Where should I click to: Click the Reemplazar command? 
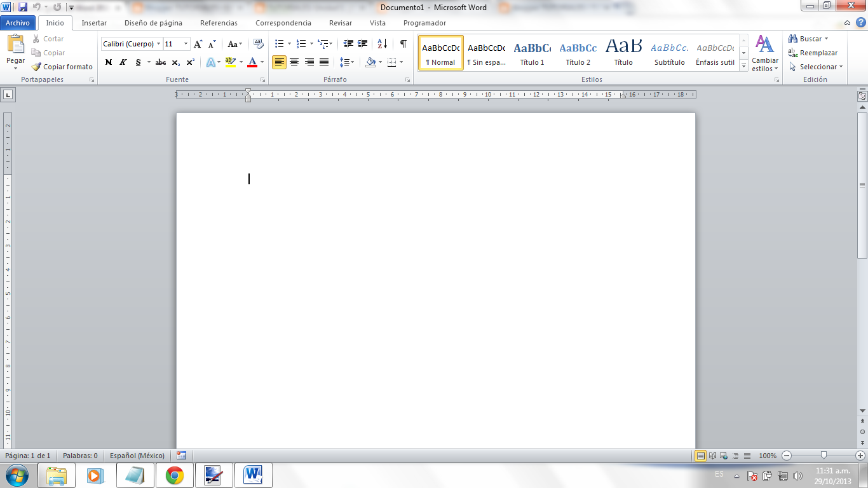pyautogui.click(x=815, y=53)
